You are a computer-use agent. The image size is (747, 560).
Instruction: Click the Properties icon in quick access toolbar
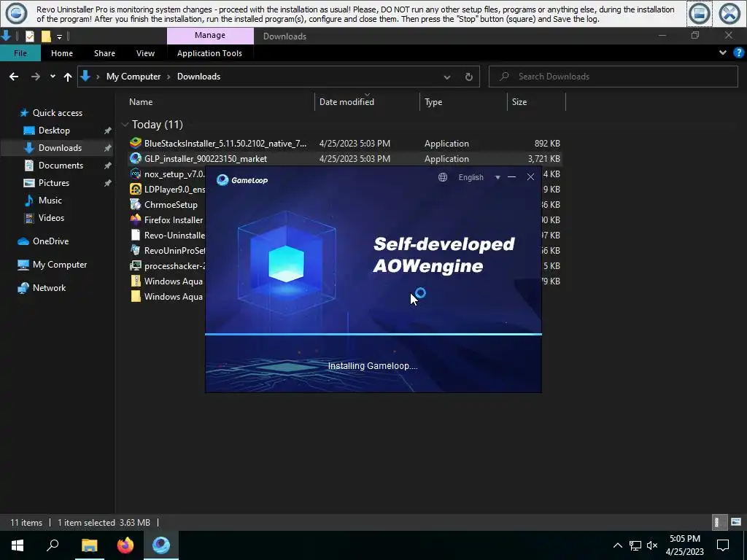tap(29, 36)
